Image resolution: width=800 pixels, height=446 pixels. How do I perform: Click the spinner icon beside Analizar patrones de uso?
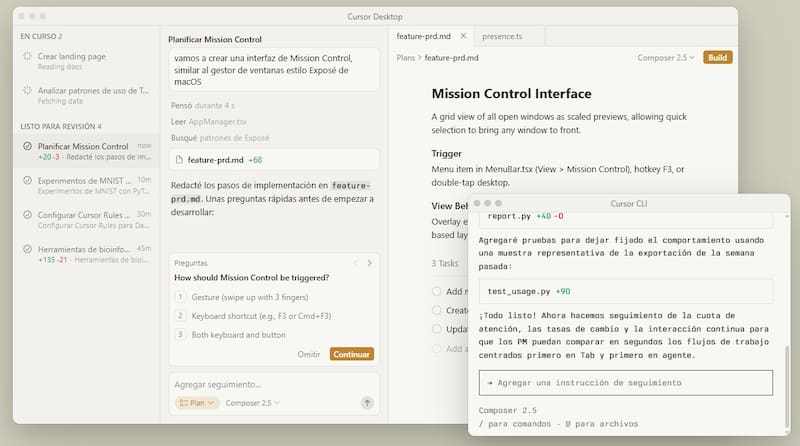click(28, 90)
